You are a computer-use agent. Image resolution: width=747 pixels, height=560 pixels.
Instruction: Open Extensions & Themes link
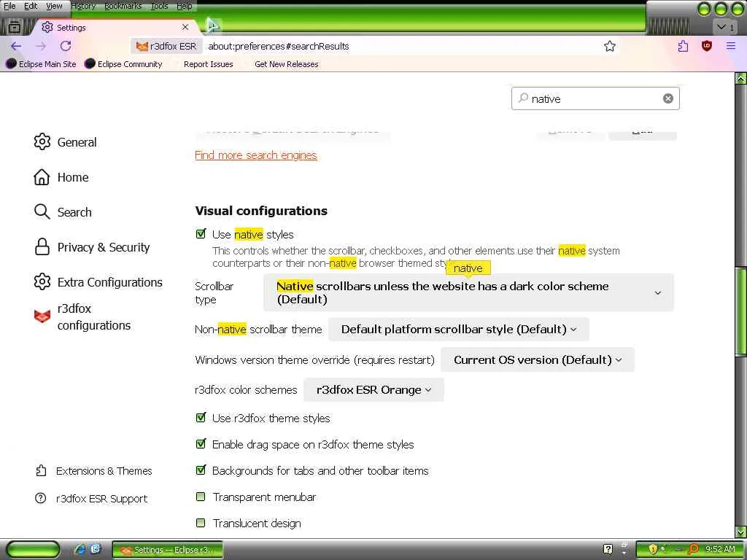[x=94, y=471]
